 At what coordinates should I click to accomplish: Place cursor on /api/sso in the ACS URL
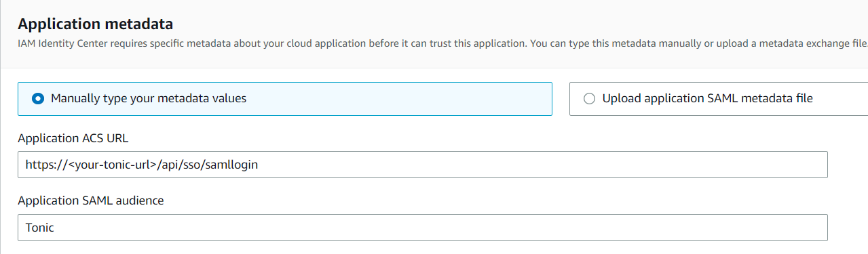click(x=178, y=165)
